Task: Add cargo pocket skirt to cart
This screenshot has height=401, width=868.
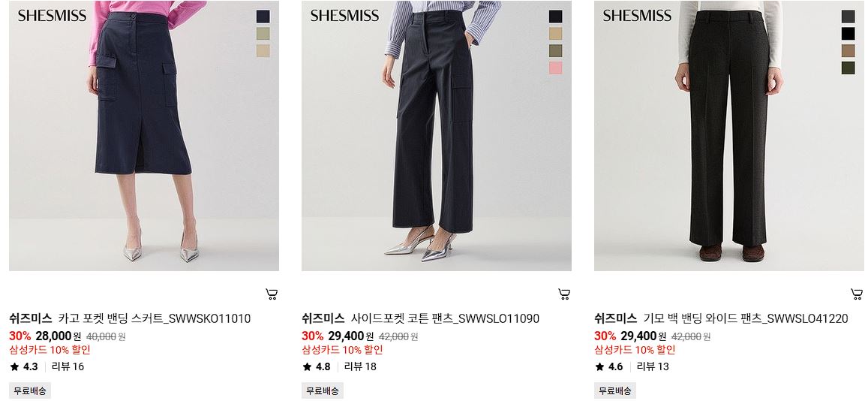Action: [272, 294]
